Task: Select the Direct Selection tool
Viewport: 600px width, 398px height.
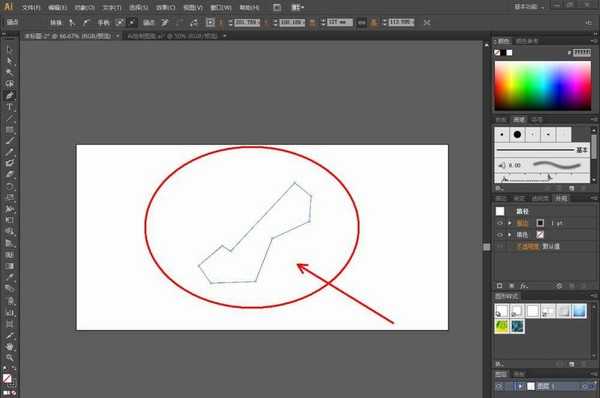Action: [10, 61]
